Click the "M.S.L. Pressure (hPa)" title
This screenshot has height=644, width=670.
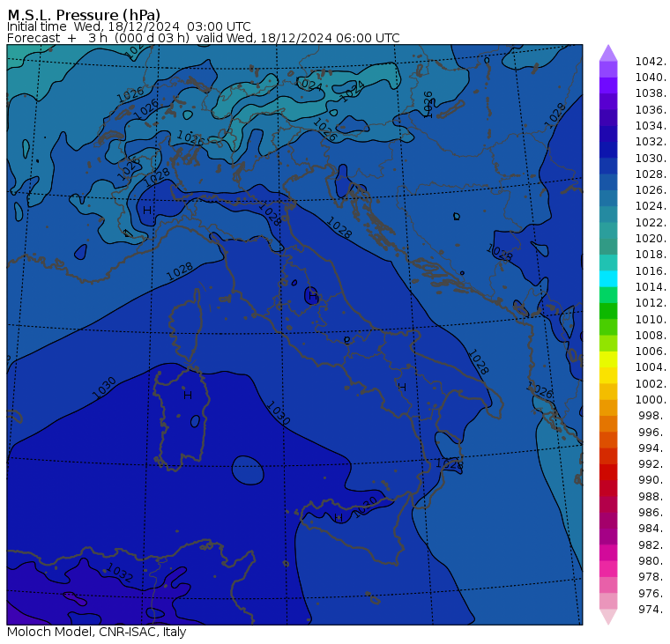click(84, 15)
